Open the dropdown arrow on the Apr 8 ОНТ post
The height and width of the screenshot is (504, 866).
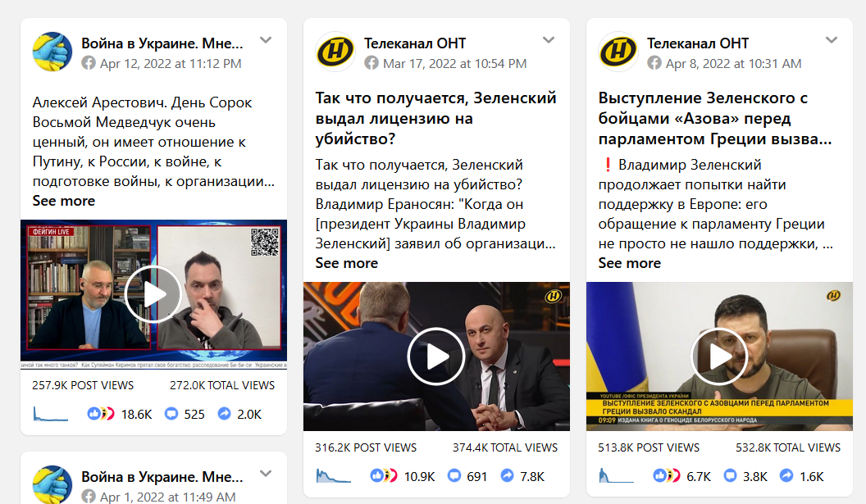[x=832, y=39]
